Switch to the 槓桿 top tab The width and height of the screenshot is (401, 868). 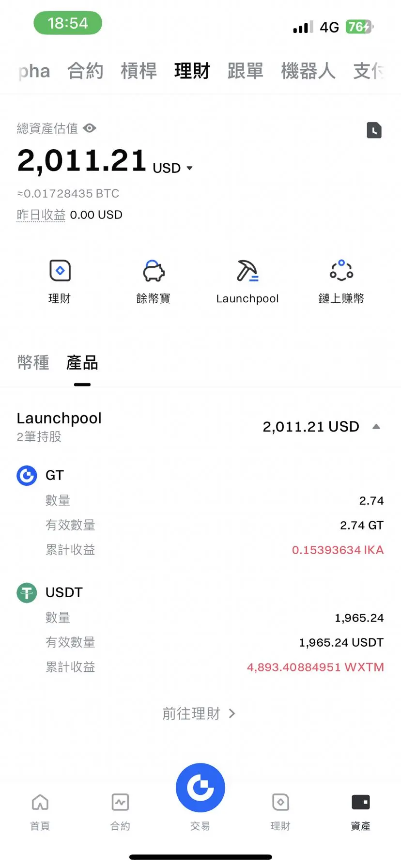pyautogui.click(x=139, y=71)
